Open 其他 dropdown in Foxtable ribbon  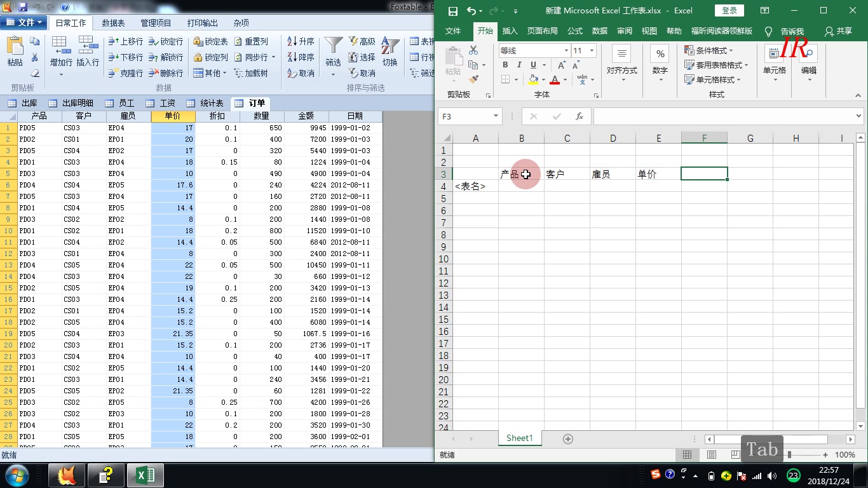(x=211, y=73)
